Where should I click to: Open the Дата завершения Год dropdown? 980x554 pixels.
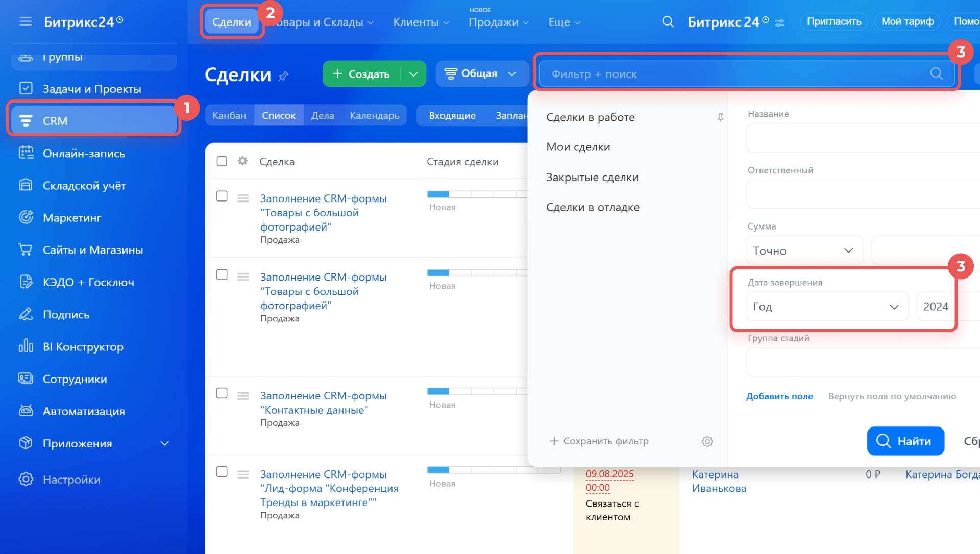pyautogui.click(x=827, y=307)
